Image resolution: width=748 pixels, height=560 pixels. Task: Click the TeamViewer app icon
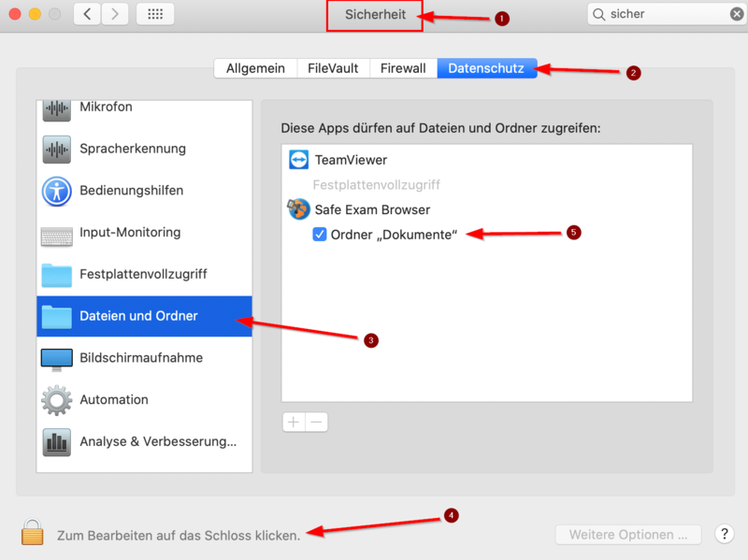point(299,159)
